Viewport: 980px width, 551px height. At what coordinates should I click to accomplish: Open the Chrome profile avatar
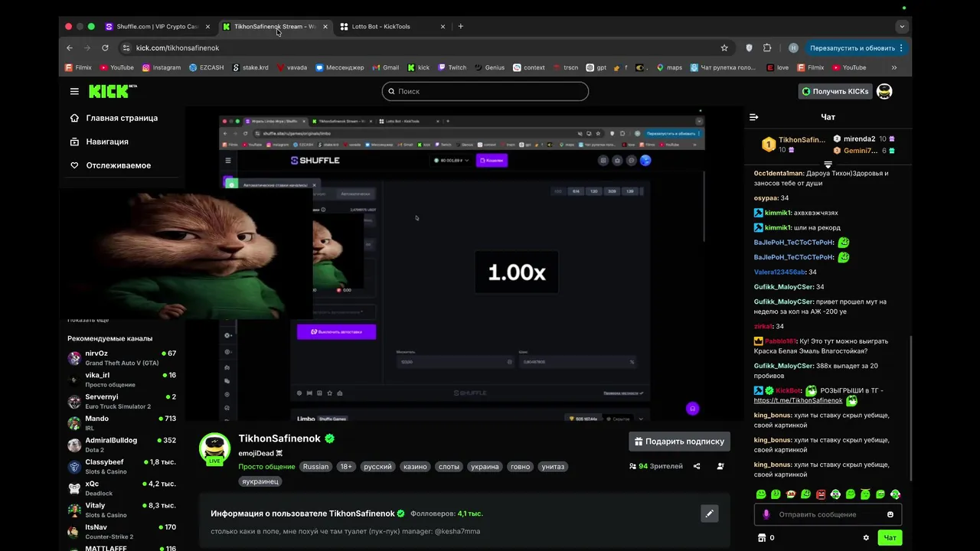click(x=793, y=47)
